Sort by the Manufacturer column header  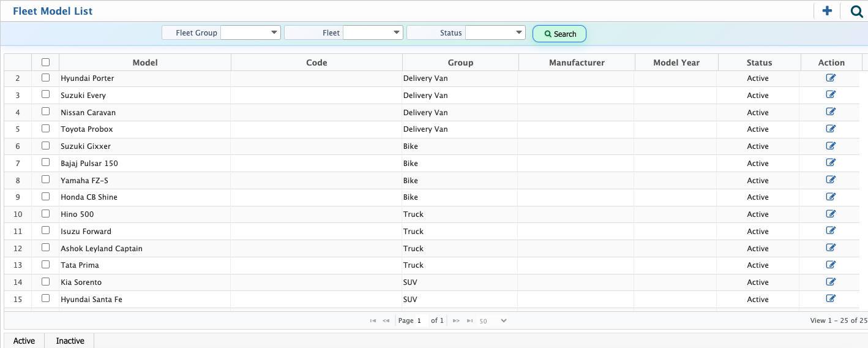click(577, 62)
